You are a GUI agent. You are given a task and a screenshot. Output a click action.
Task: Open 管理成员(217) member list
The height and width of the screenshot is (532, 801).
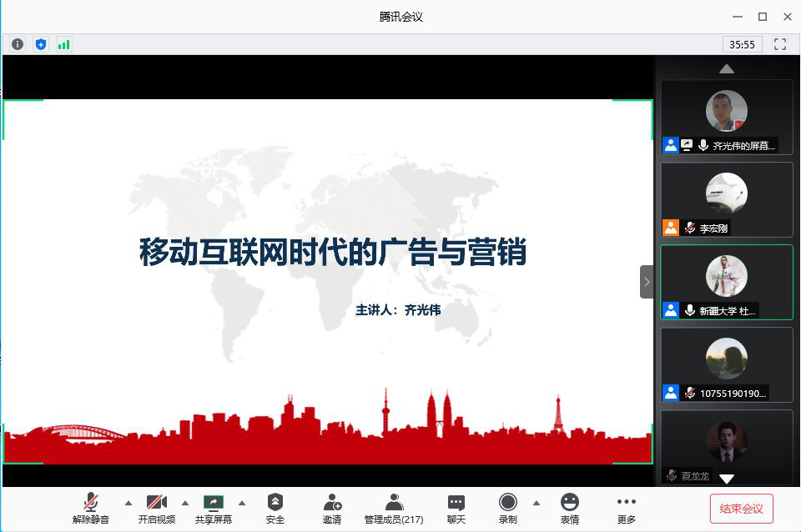click(x=394, y=509)
